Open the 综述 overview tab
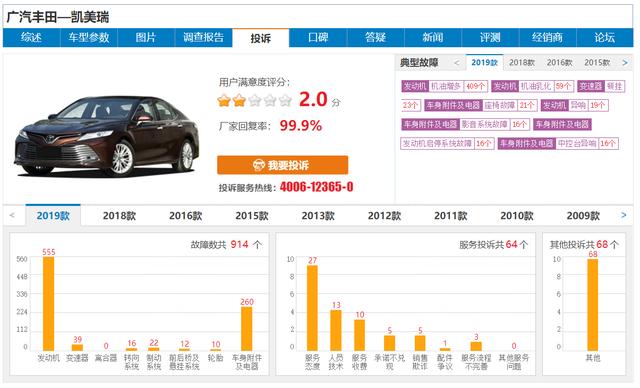The height and width of the screenshot is (388, 640). tap(31, 38)
